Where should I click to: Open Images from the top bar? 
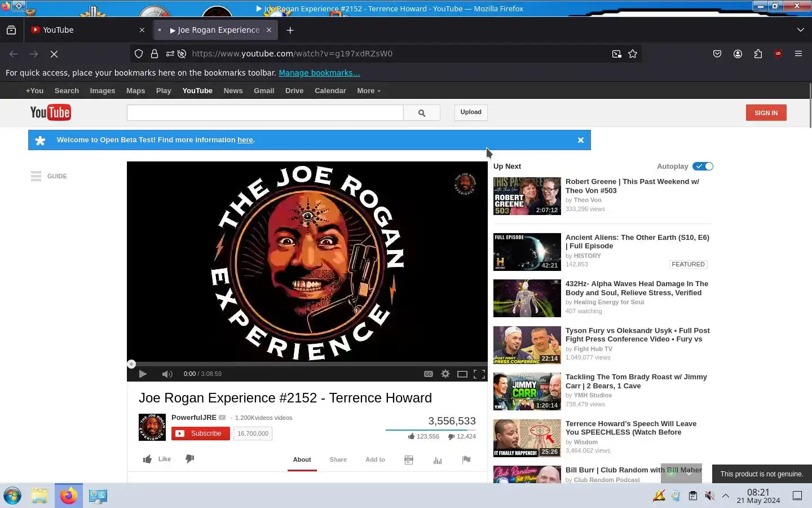point(103,90)
